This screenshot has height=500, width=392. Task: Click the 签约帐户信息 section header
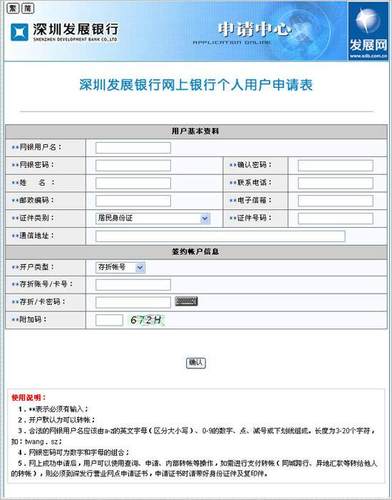pos(196,252)
